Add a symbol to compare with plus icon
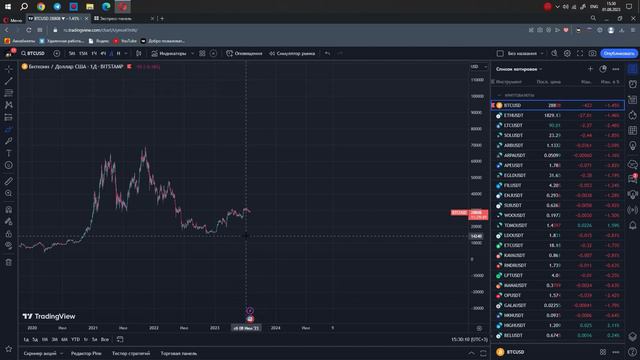640x360 pixels. [56, 53]
